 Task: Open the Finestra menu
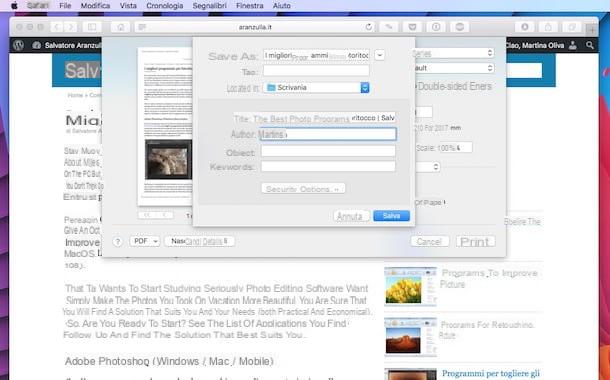pyautogui.click(x=250, y=5)
